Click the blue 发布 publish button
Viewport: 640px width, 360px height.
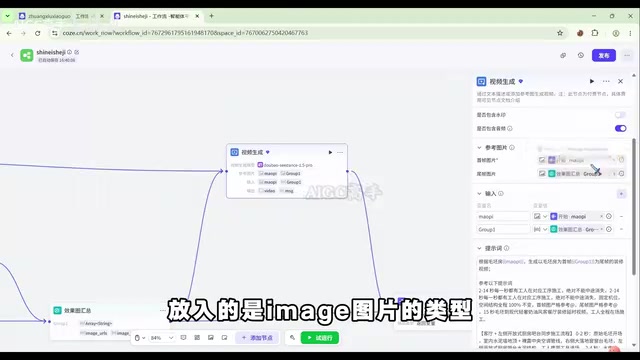point(604,56)
